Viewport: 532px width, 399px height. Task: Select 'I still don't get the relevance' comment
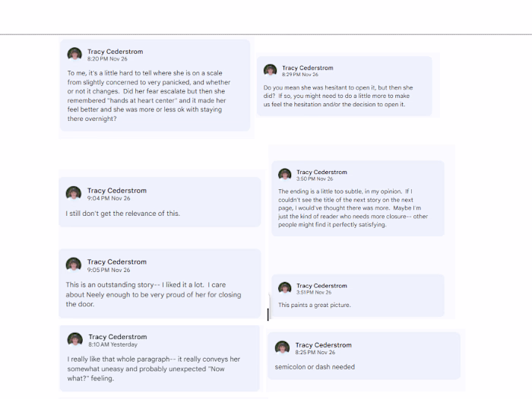160,202
